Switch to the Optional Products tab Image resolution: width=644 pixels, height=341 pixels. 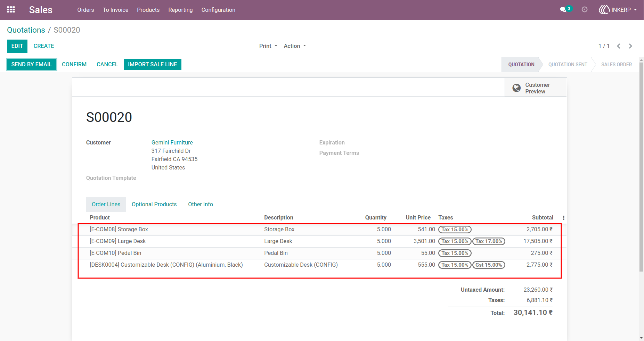point(154,204)
